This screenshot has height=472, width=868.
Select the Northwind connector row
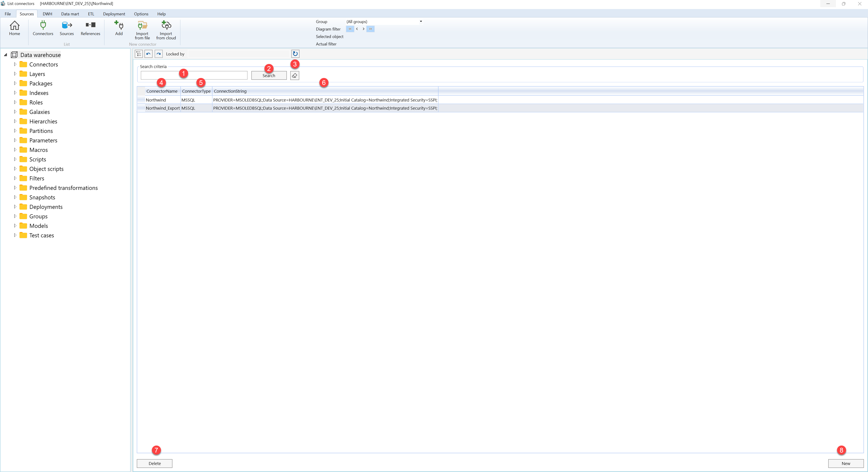tap(500, 100)
